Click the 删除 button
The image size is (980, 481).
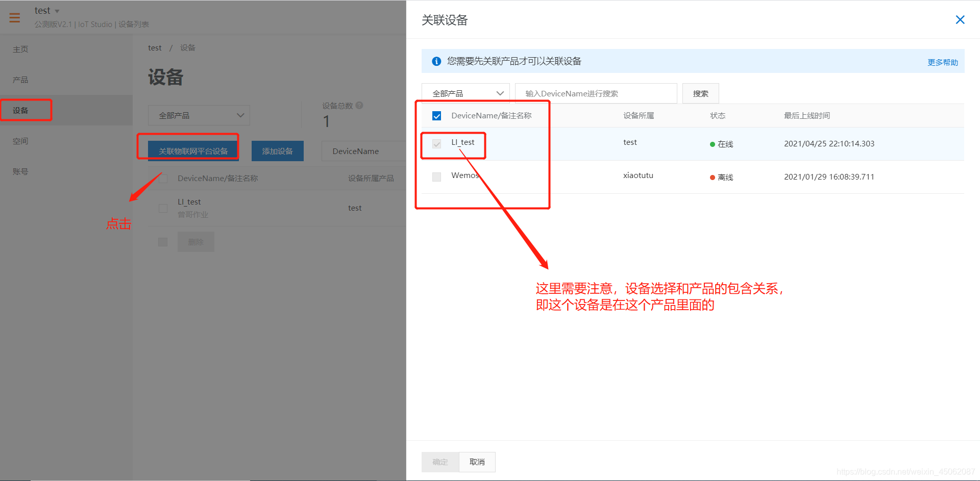tap(196, 242)
